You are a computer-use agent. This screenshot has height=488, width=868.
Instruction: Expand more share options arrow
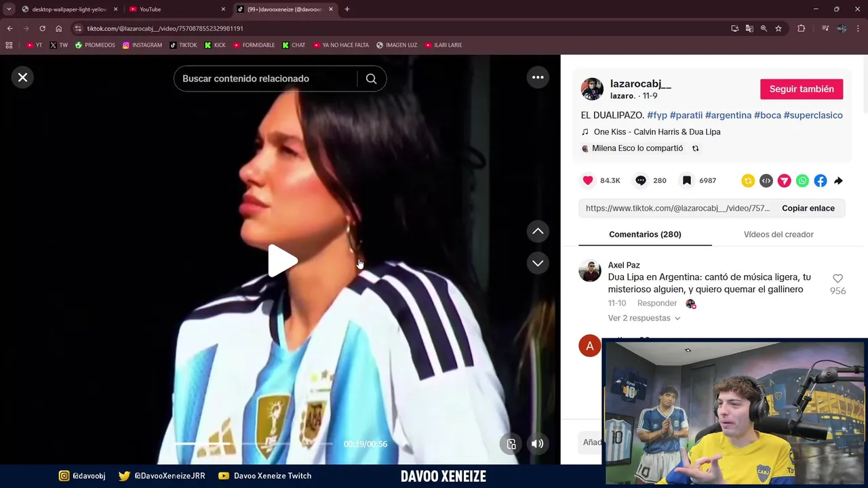pos(839,180)
